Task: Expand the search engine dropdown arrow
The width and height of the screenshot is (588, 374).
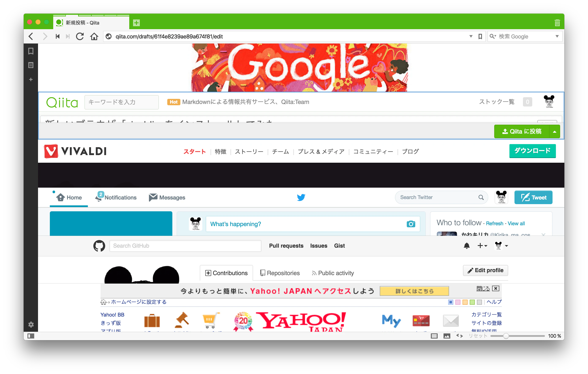Action: [557, 36]
